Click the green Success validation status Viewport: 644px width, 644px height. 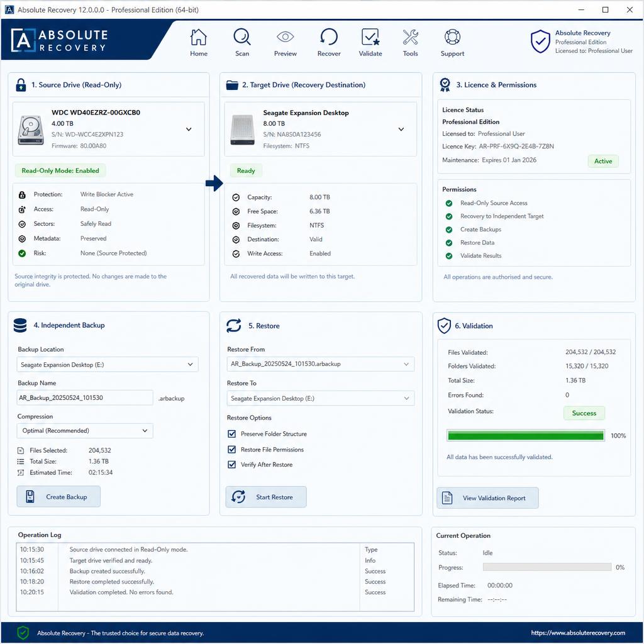[x=584, y=413]
